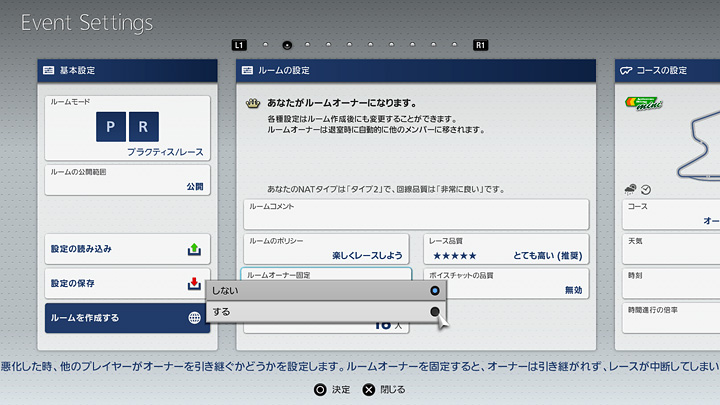
Task: Click the load settings upload arrow icon
Action: tap(194, 249)
